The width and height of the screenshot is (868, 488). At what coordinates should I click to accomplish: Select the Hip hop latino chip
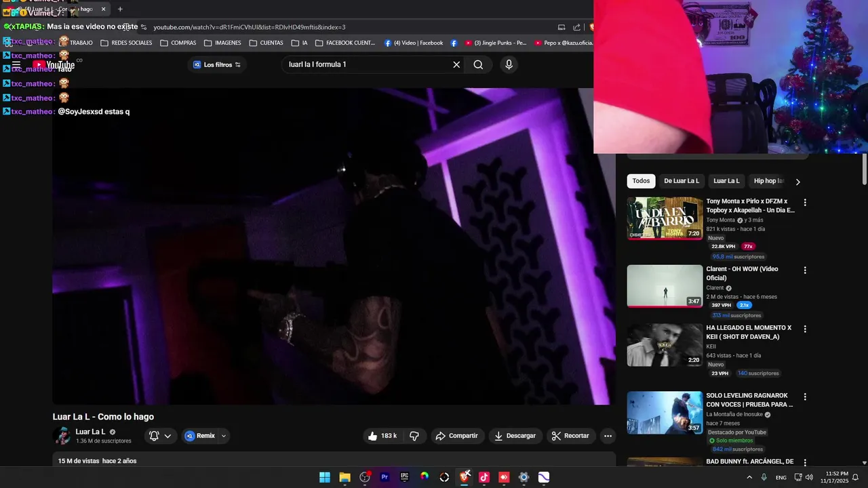pyautogui.click(x=769, y=181)
